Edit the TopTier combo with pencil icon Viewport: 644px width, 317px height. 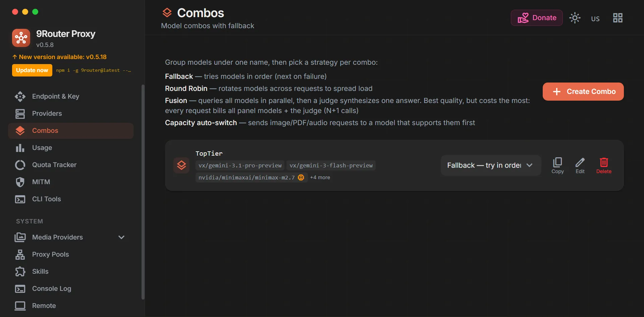pos(580,165)
